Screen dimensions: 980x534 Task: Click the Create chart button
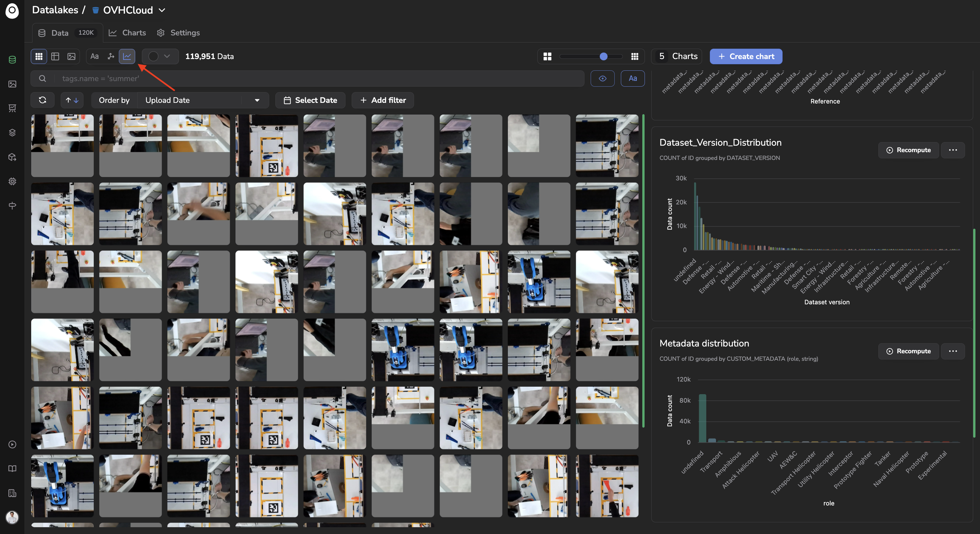click(x=746, y=56)
